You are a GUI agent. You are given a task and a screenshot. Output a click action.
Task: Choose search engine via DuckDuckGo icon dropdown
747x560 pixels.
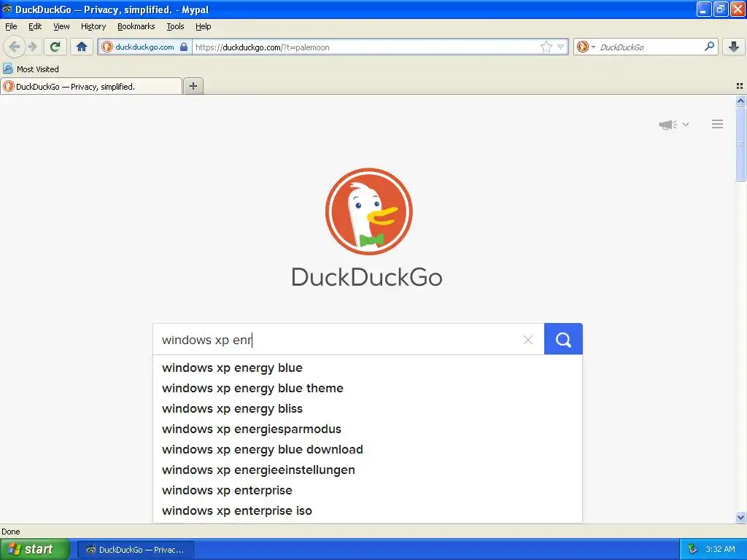coord(586,47)
